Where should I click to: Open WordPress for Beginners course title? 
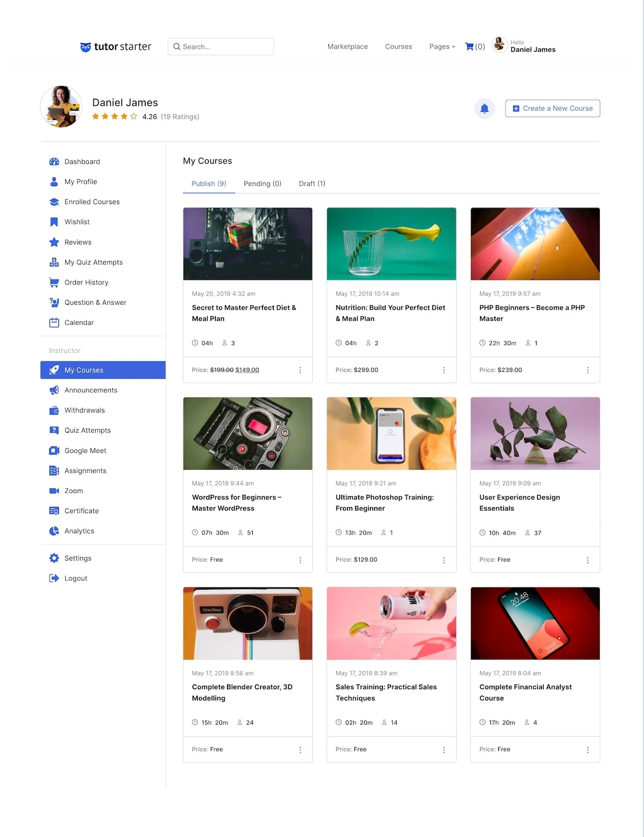click(237, 503)
